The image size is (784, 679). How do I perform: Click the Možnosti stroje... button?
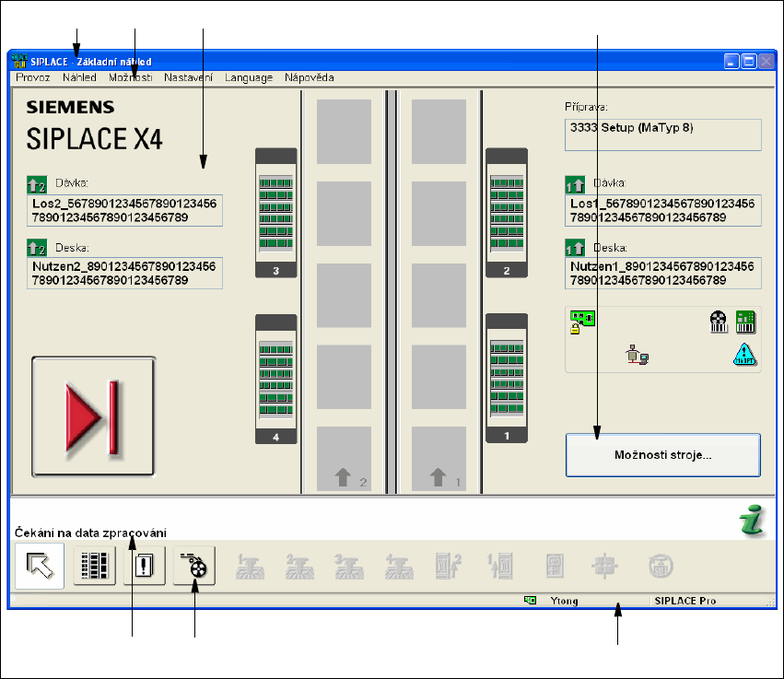point(663,455)
